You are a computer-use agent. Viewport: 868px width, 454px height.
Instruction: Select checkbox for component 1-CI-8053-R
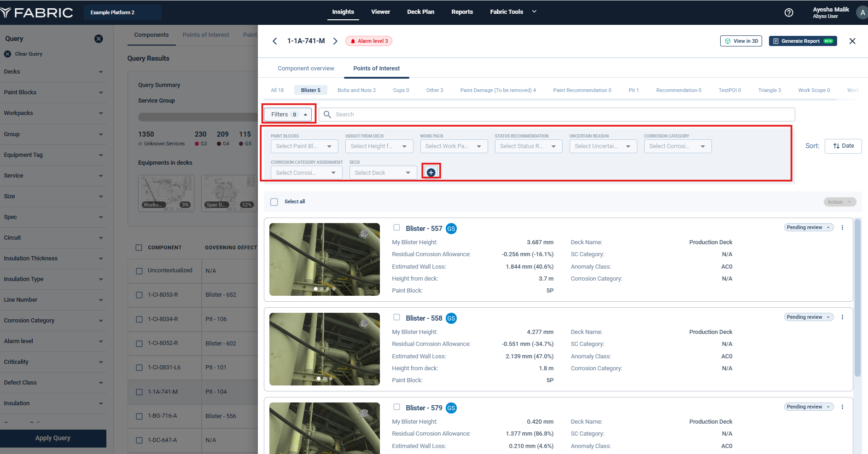[139, 295]
